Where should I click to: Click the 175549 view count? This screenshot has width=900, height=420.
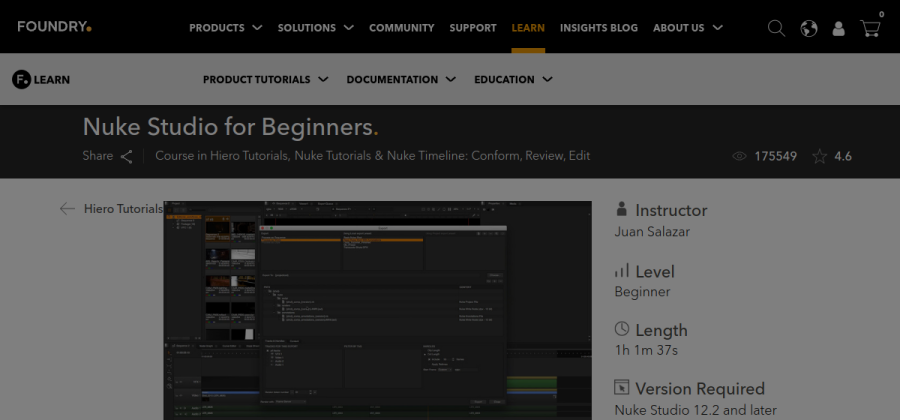(775, 156)
